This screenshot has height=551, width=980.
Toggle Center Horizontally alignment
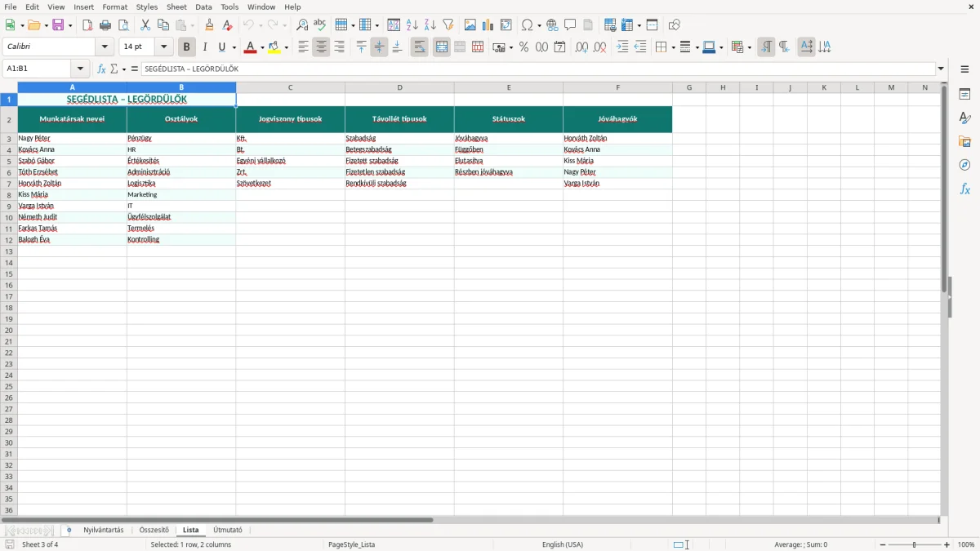(322, 47)
